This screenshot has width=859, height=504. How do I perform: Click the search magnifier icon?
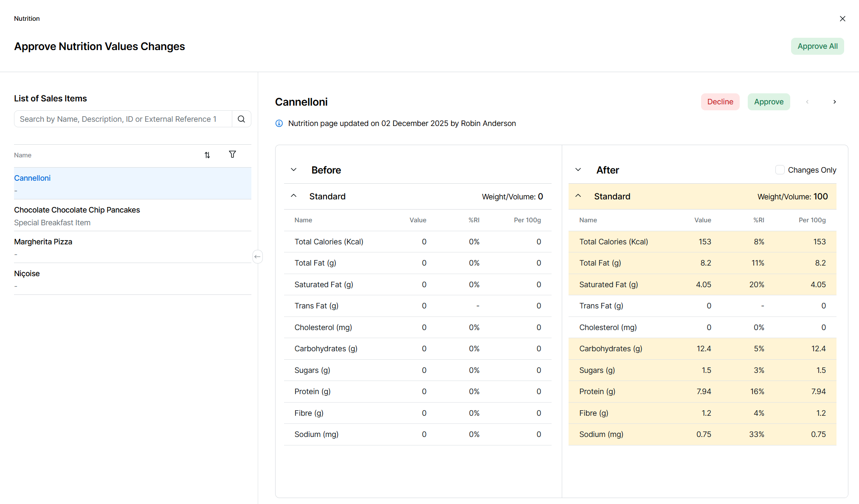(241, 119)
